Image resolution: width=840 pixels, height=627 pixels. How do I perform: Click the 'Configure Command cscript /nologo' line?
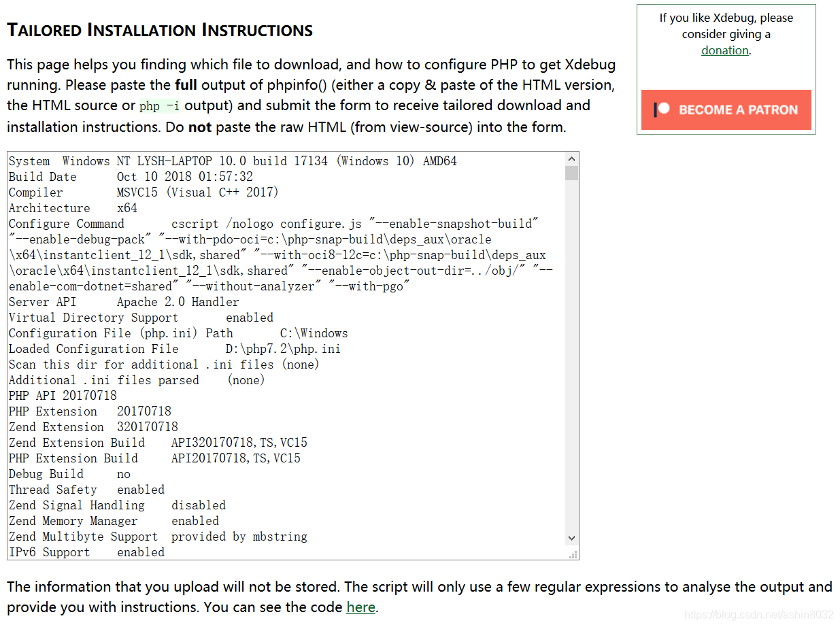273,224
